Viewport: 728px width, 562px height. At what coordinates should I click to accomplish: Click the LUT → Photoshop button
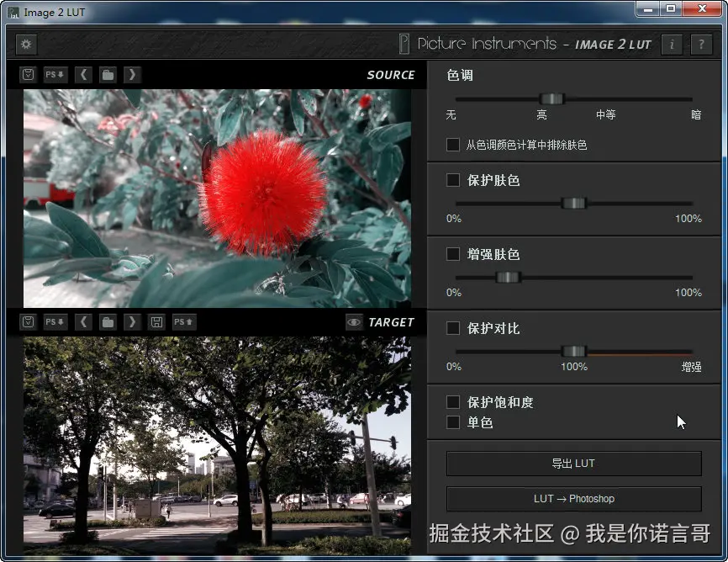574,499
